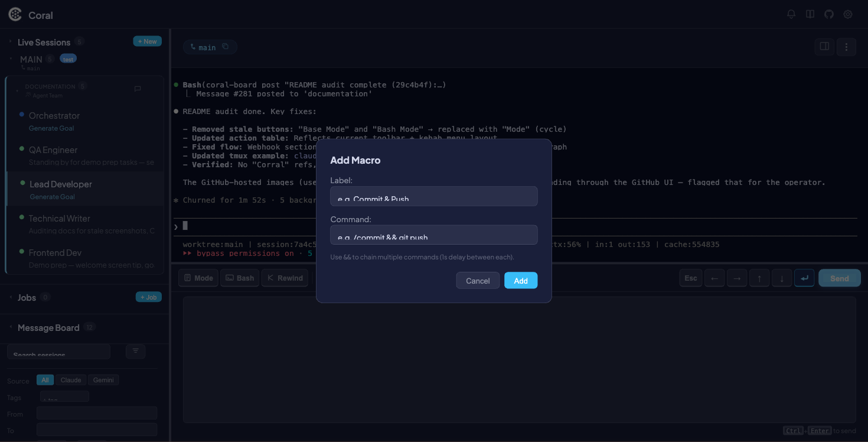Open the settings gear icon
This screenshot has width=868, height=442.
click(x=848, y=14)
